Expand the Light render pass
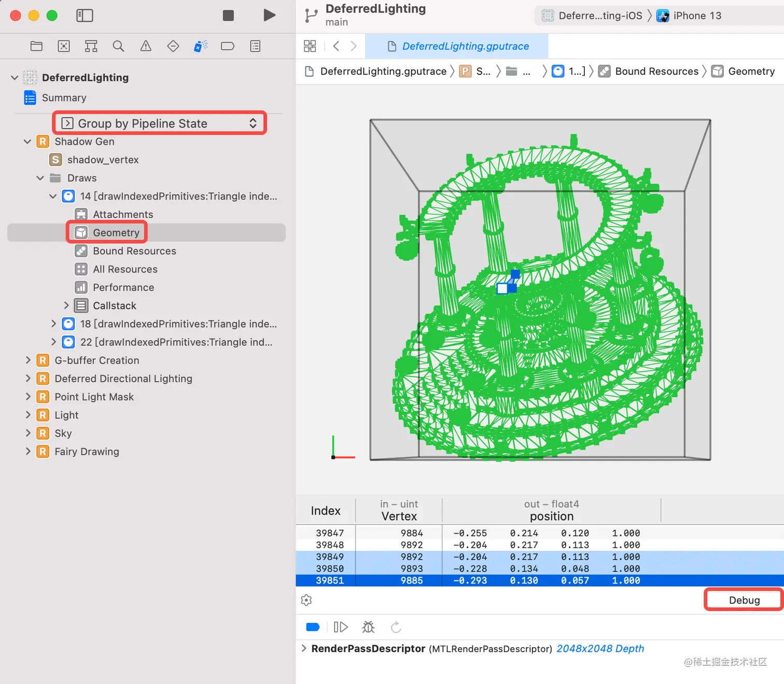The height and width of the screenshot is (684, 784). pyautogui.click(x=28, y=415)
